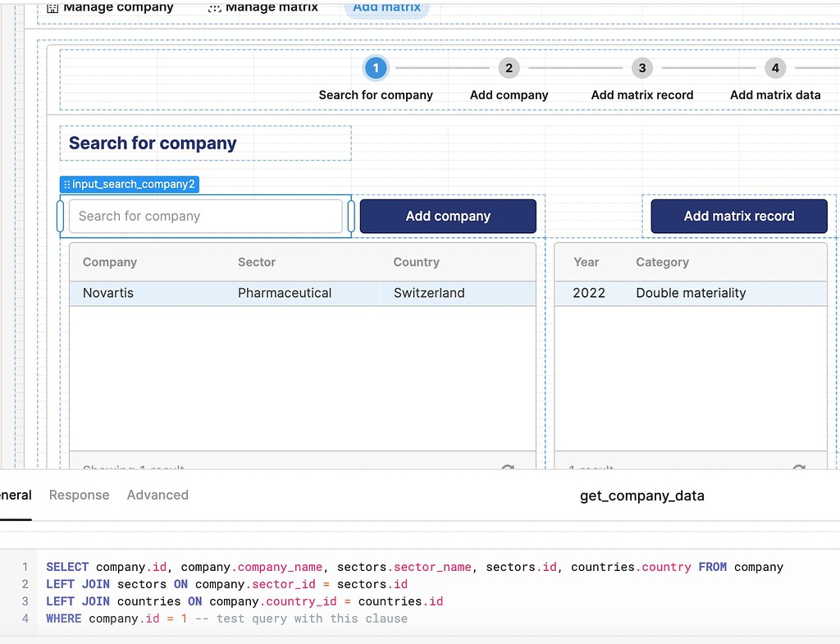Select step 4 Add matrix data

click(775, 68)
